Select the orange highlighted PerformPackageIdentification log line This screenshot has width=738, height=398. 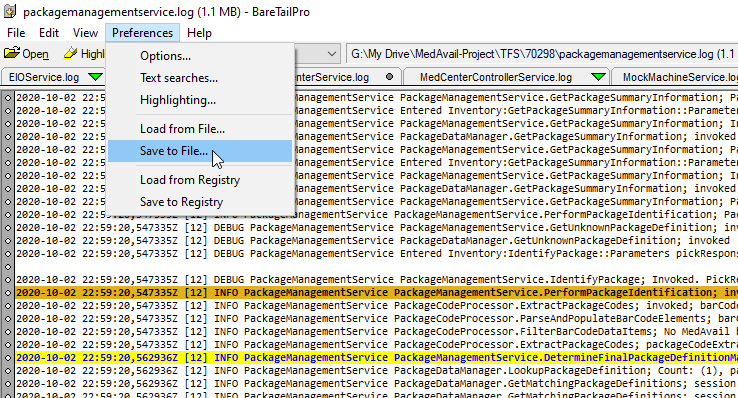[377, 293]
